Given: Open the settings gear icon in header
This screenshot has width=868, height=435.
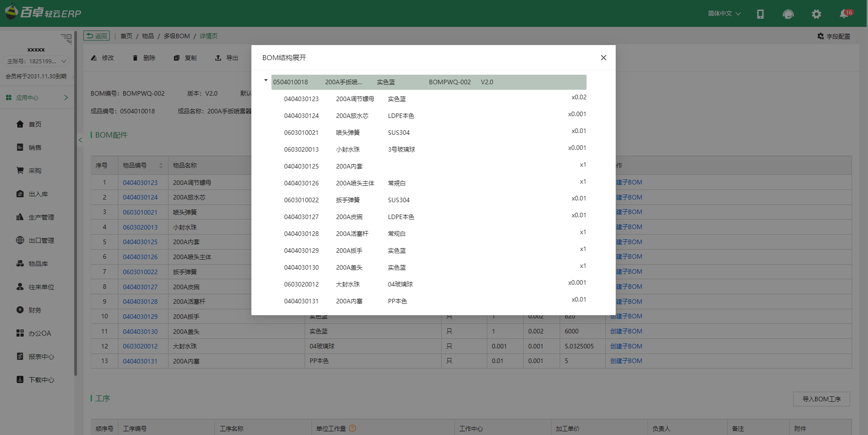Looking at the screenshot, I should tap(816, 14).
